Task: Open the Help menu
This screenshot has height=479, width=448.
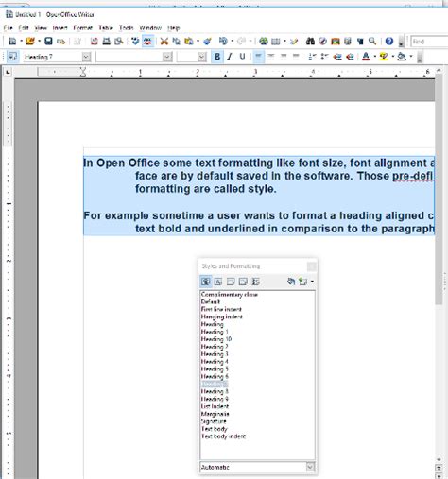Action: point(173,27)
